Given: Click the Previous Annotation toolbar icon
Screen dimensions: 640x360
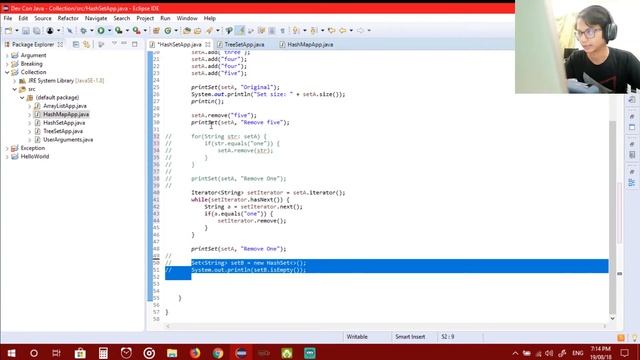Looking at the screenshot, I should pyautogui.click(x=313, y=31).
